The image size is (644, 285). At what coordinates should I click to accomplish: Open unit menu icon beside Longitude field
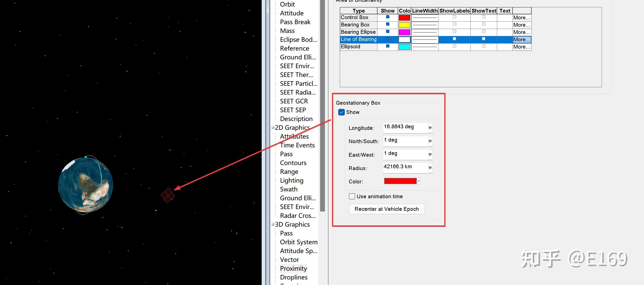click(x=430, y=128)
